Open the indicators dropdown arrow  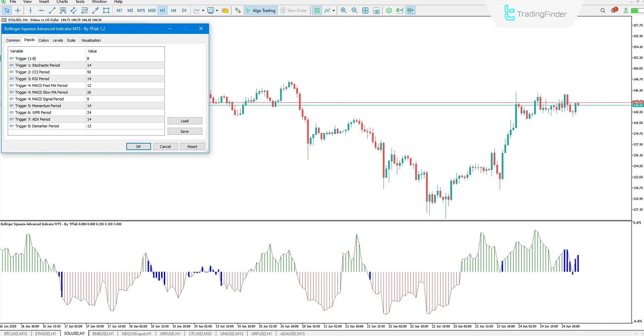[333, 10]
